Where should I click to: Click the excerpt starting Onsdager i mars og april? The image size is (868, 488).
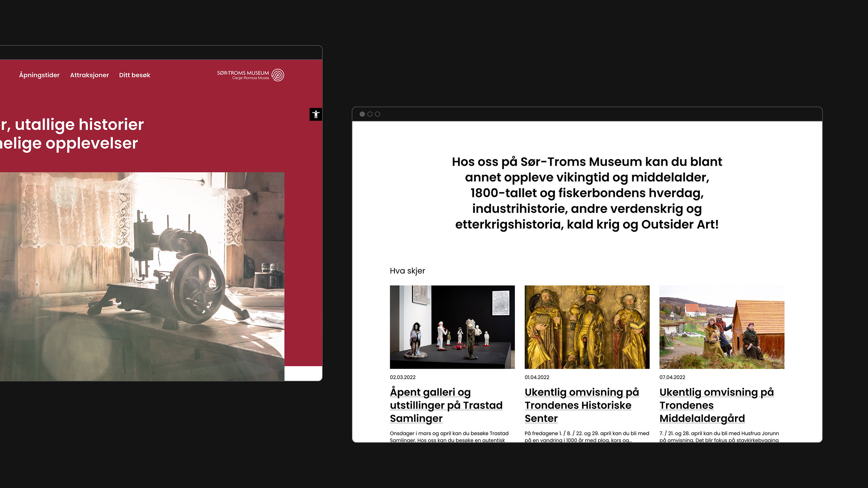(x=449, y=437)
